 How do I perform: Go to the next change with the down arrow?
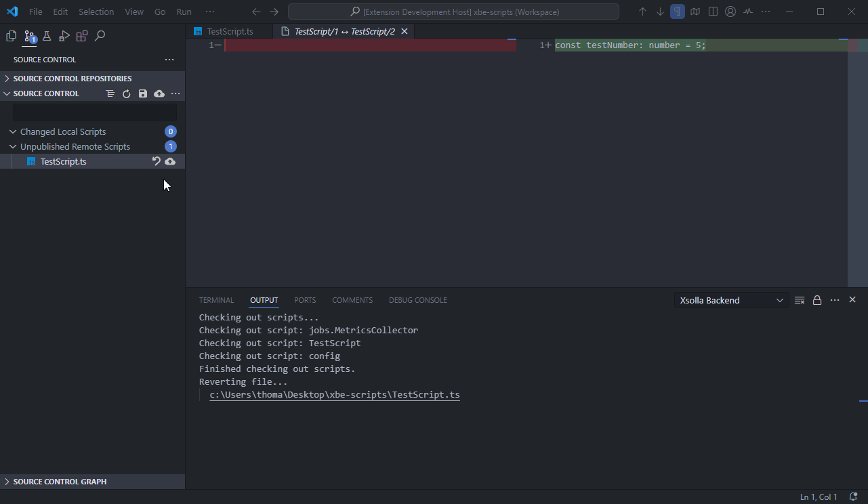coord(660,12)
